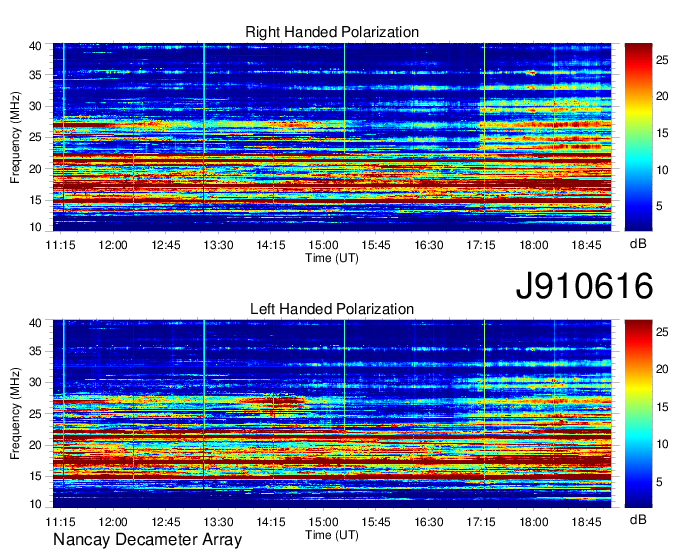
Task: Click the lower plot's Time (UT) axis label
Action: point(332,535)
